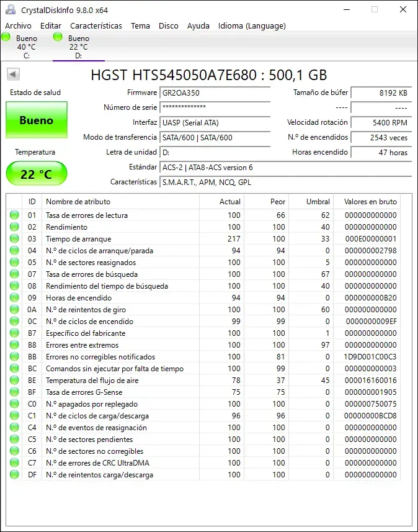Image resolution: width=418 pixels, height=532 pixels.
Task: Select N.º de reintentos carga/descarga attribute name
Action: 99,475
